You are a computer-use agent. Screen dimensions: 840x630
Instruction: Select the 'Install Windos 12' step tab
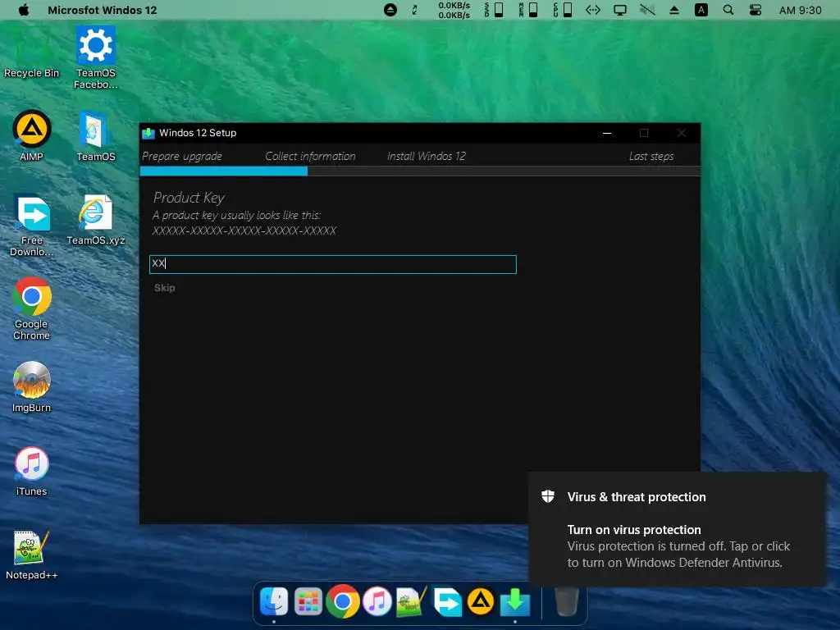(427, 156)
